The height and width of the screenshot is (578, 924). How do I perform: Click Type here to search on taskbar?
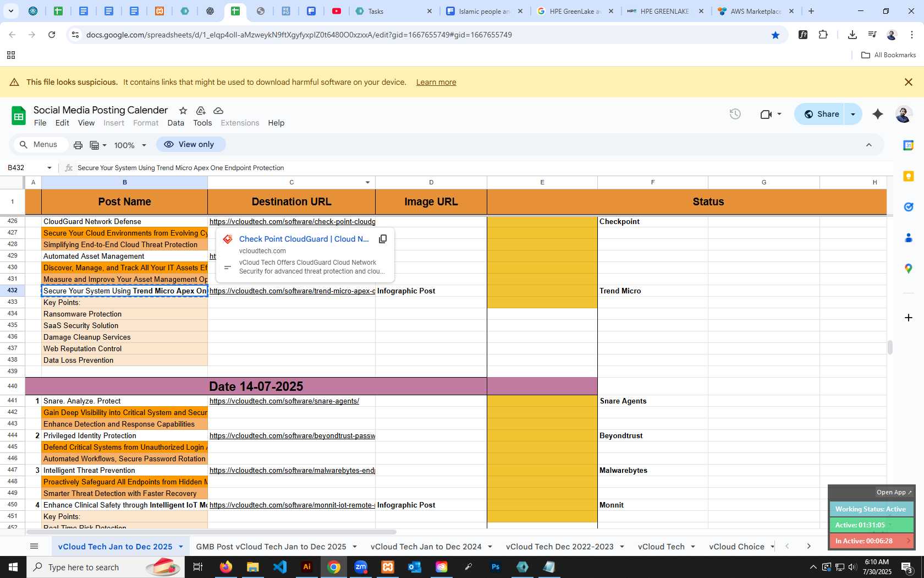[106, 567]
